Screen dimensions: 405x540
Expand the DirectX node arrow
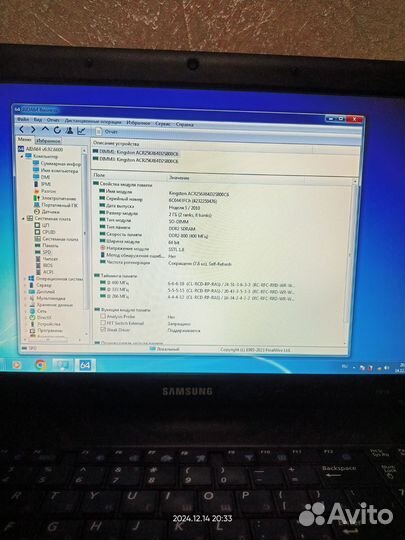26,318
